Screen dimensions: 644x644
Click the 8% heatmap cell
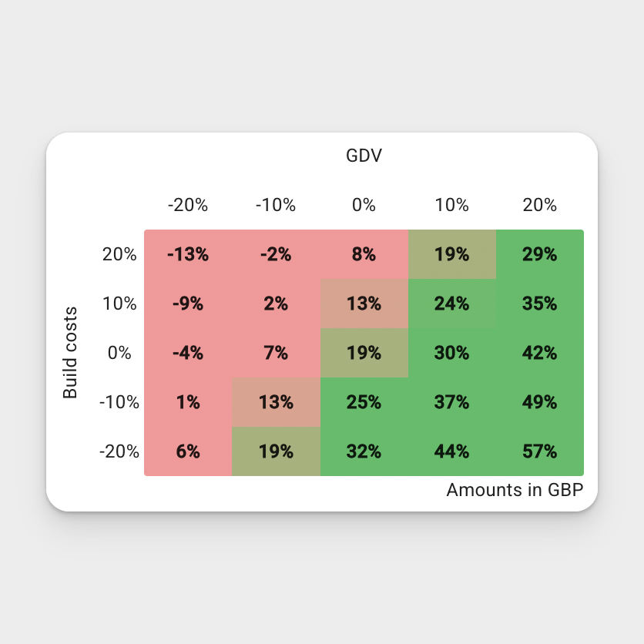(x=364, y=254)
